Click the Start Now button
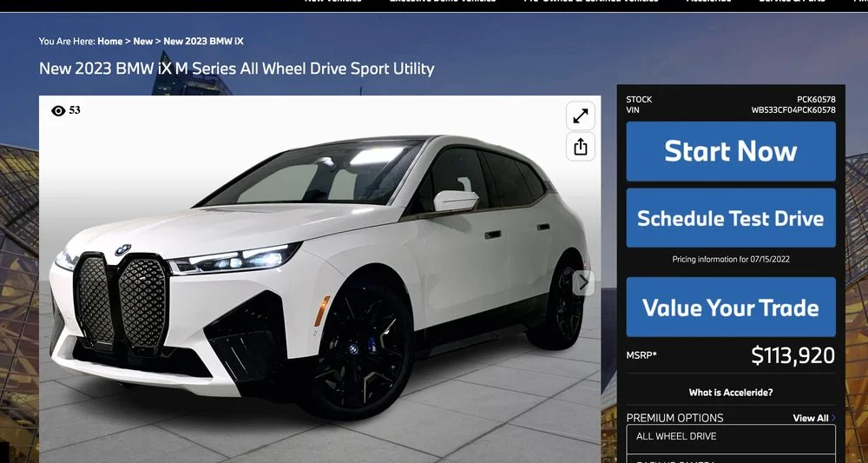 click(731, 151)
